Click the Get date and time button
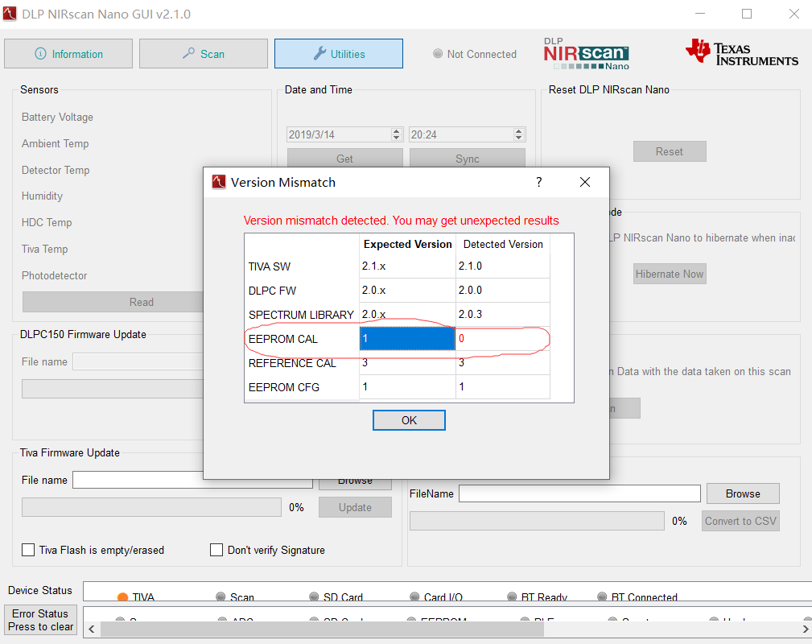 point(345,158)
